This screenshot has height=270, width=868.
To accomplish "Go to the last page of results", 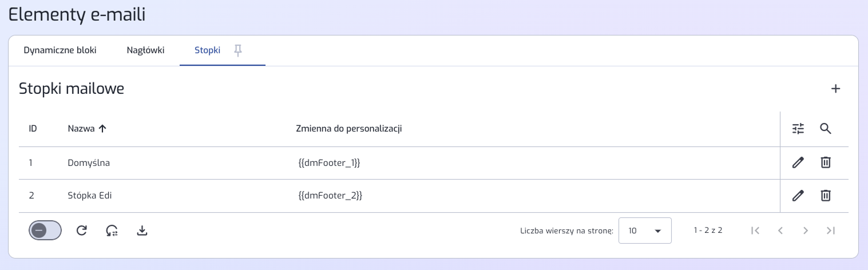I will [831, 231].
